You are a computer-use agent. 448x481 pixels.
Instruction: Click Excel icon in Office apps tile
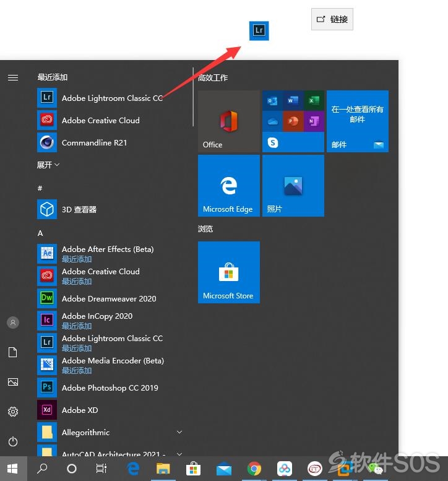tap(314, 100)
